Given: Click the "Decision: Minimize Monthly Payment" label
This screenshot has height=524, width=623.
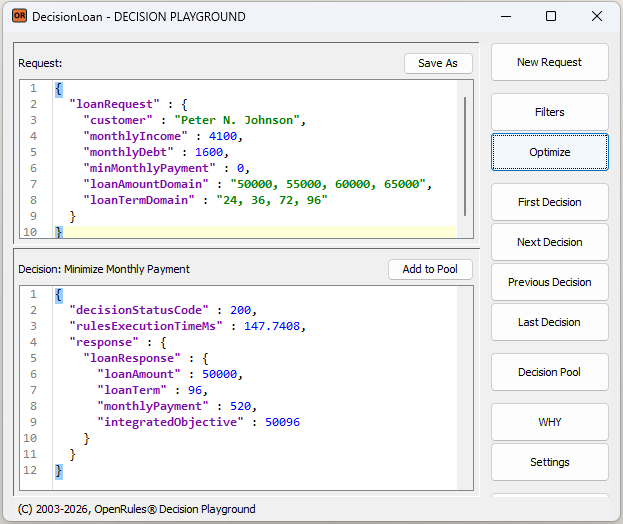Looking at the screenshot, I should point(104,269).
